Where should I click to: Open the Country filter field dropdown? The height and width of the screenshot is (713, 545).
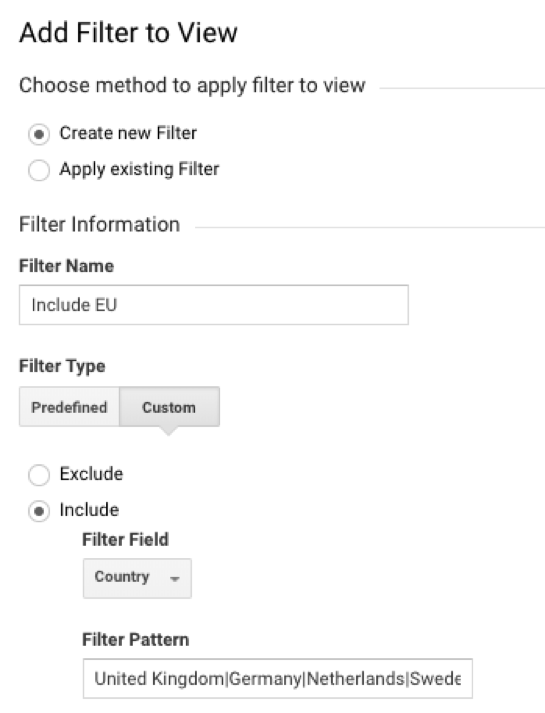137,578
